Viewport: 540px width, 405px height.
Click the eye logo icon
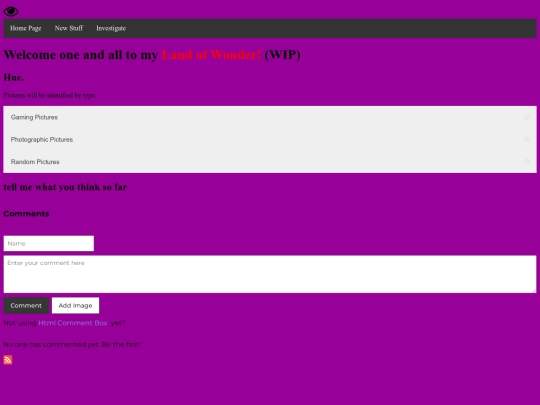click(x=11, y=11)
